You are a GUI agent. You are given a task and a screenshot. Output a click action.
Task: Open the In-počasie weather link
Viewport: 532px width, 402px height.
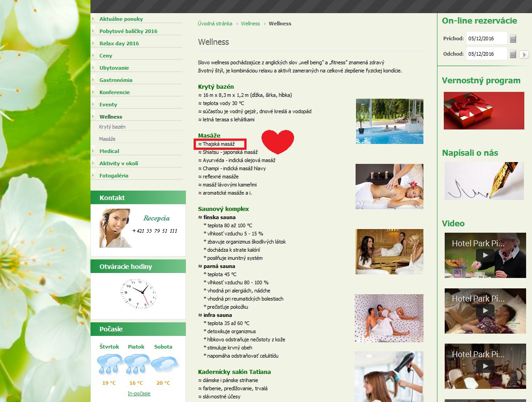(x=139, y=393)
